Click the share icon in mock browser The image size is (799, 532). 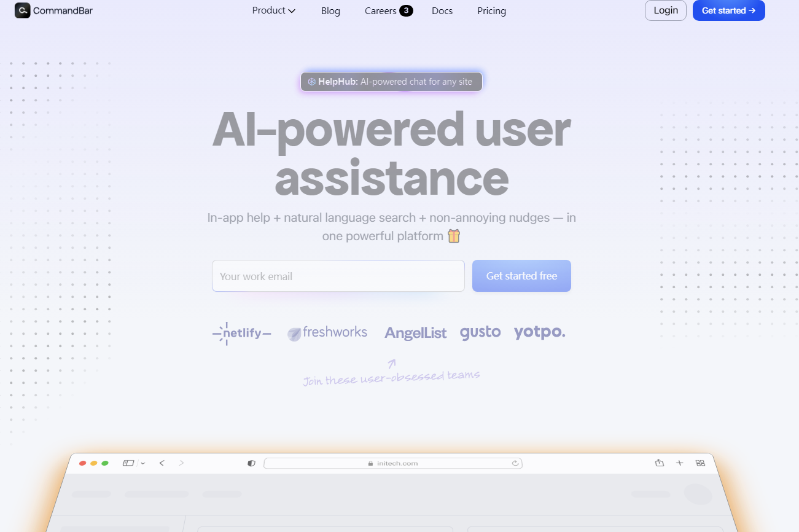(x=660, y=463)
